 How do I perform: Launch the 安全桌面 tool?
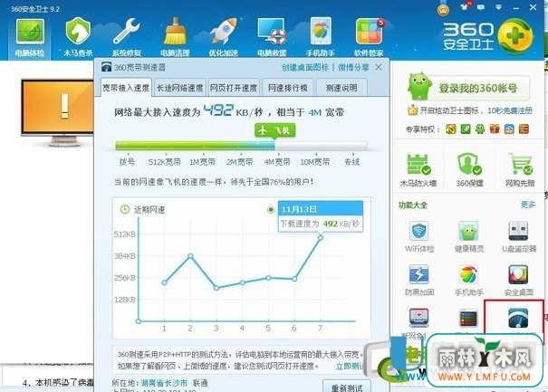click(519, 280)
